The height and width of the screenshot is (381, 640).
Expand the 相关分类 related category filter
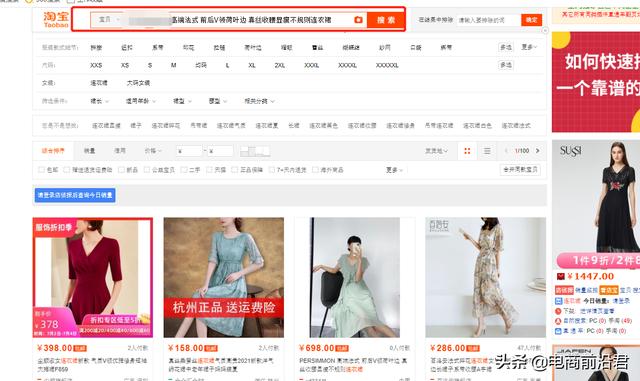(259, 101)
